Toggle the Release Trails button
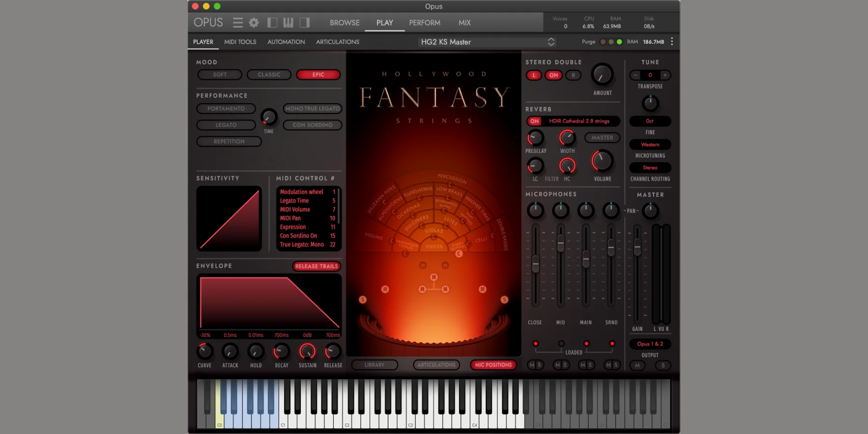This screenshot has height=434, width=868. click(316, 266)
